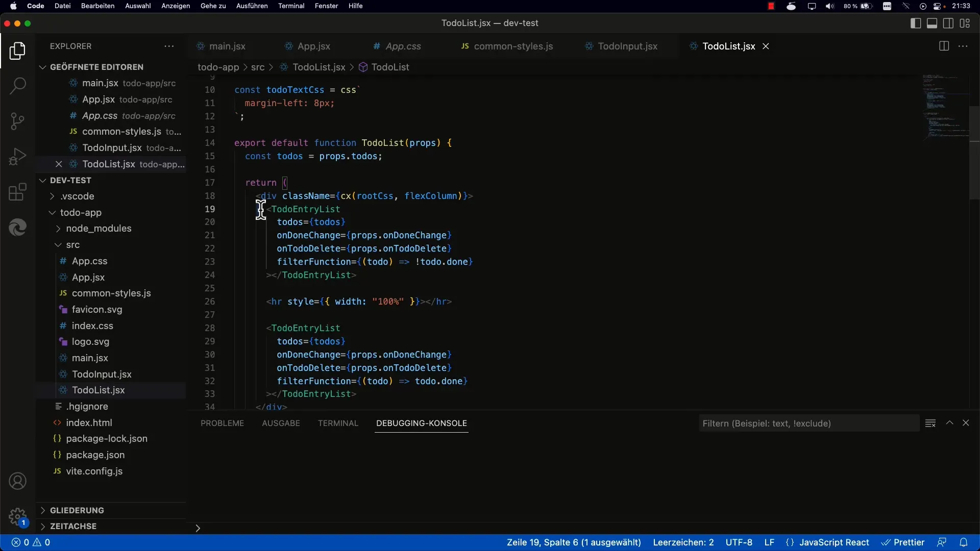Open the Gehe zu menu
This screenshot has width=980, height=551.
(x=213, y=6)
